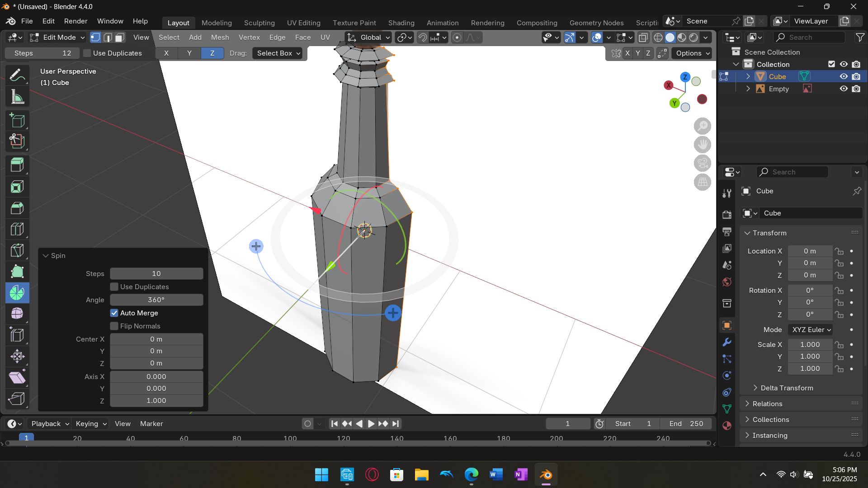Expand Cube in outliner
The image size is (868, 488).
coord(748,77)
